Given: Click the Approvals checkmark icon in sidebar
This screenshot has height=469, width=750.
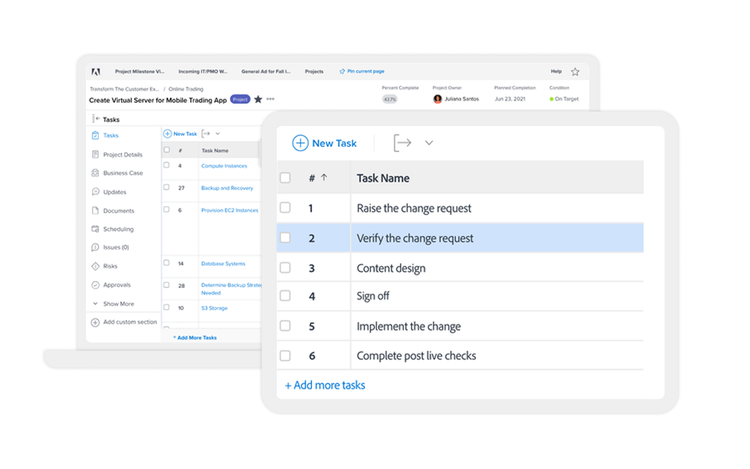Looking at the screenshot, I should [x=96, y=285].
